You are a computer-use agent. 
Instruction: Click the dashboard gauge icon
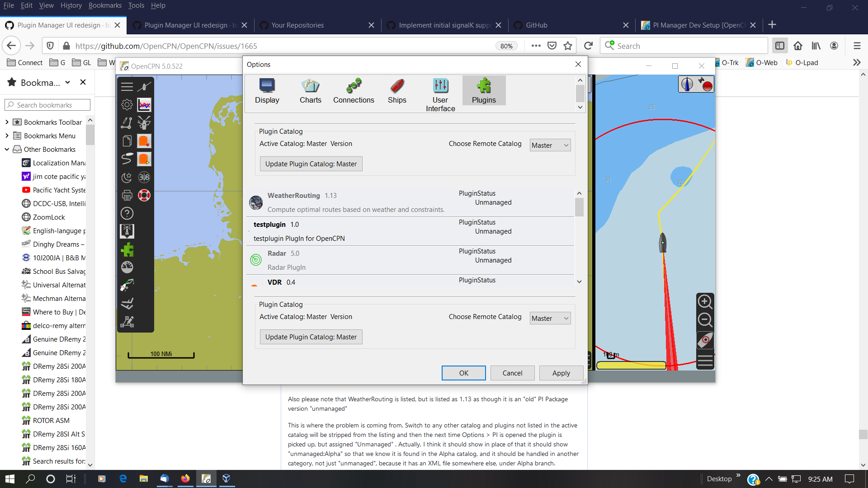127,267
